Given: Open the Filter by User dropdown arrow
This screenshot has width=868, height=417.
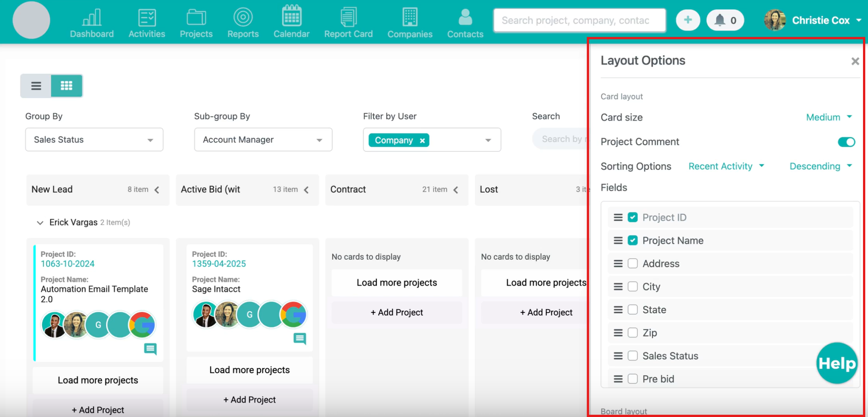Looking at the screenshot, I should pyautogui.click(x=488, y=140).
